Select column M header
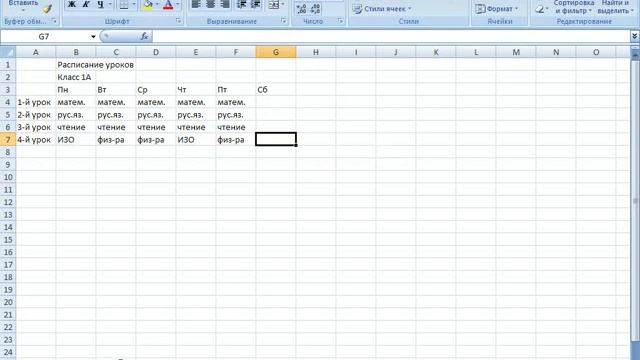This screenshot has width=640, height=360. (516, 52)
